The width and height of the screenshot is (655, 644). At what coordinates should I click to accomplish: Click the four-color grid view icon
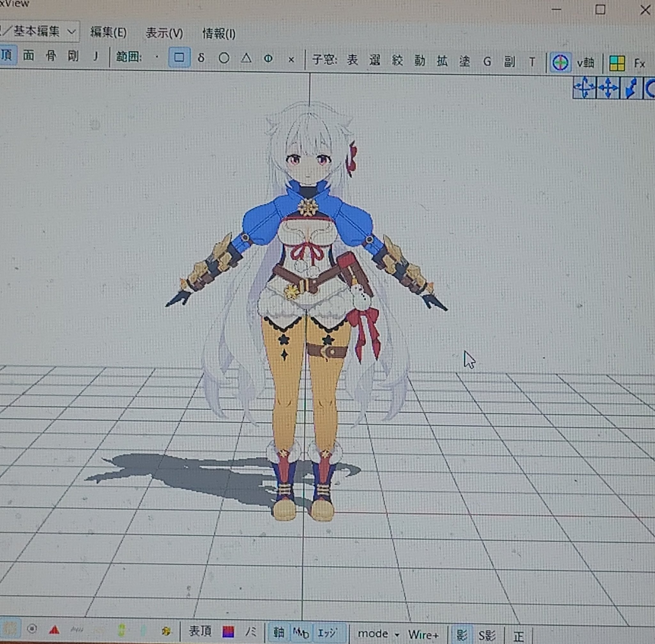(x=617, y=63)
